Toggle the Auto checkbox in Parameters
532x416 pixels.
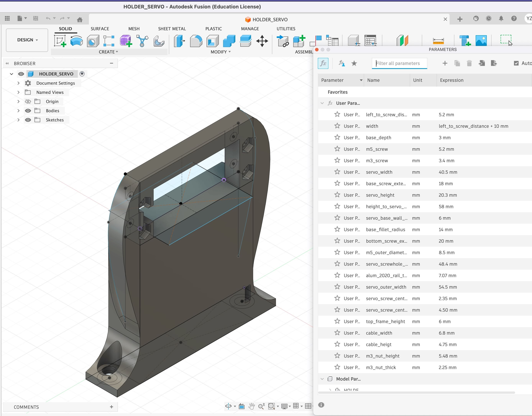click(x=516, y=63)
